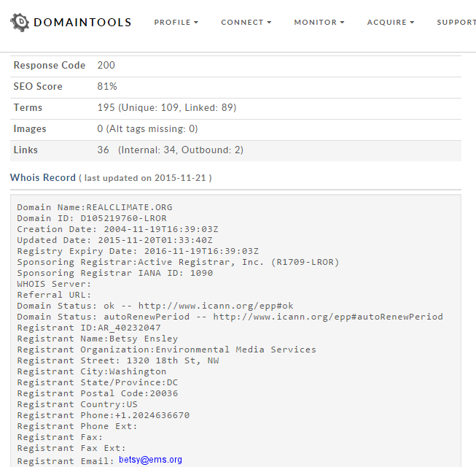Screen dimensions: 476x467
Task: Click the Registrant City Washington line
Action: click(x=92, y=371)
